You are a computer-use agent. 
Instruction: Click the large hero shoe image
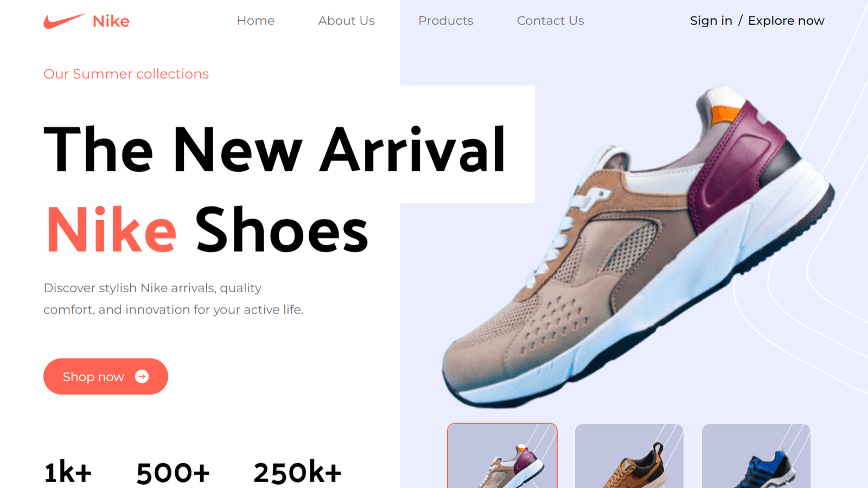click(x=637, y=247)
